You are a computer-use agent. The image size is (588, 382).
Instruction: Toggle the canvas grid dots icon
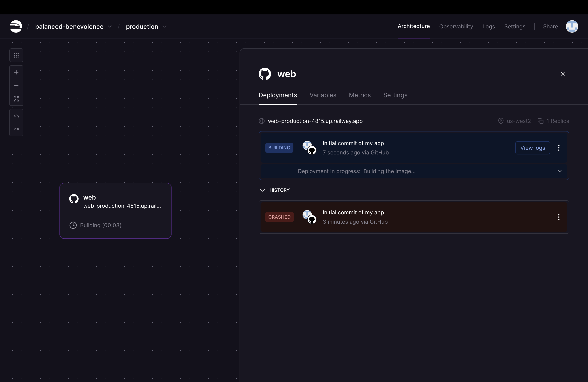(16, 55)
